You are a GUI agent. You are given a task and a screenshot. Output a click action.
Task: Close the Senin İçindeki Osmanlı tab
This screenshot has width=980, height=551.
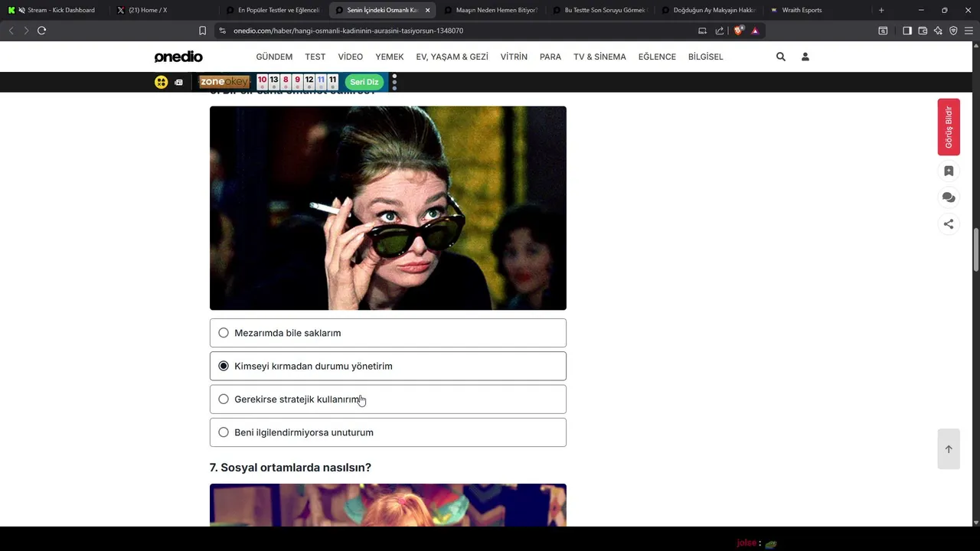tap(427, 10)
